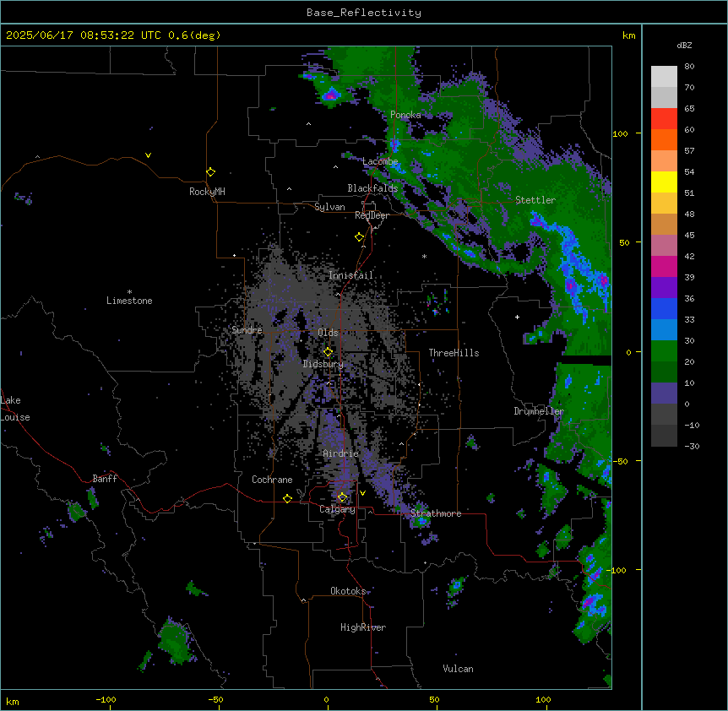
Task: Click the -100 tick on vertical axis
Action: (x=617, y=570)
